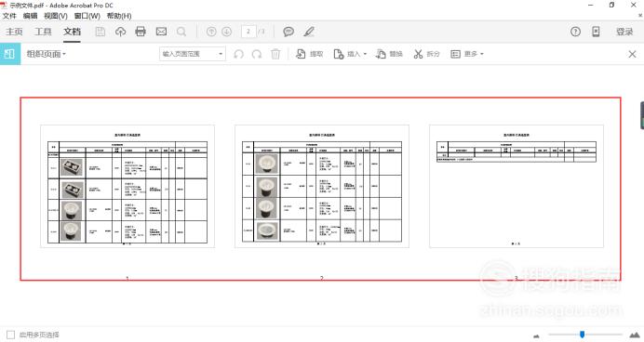Open the comment bubble tool
This screenshot has width=644, height=342.
(x=288, y=32)
